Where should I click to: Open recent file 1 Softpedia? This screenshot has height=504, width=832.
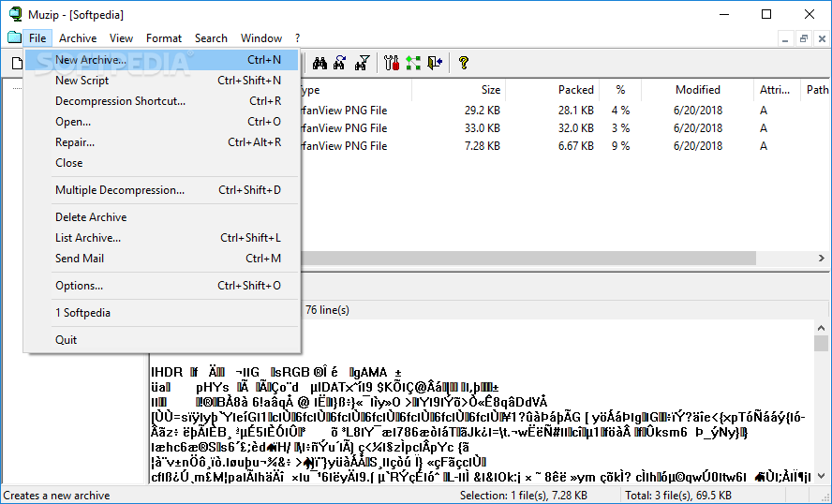[162, 313]
